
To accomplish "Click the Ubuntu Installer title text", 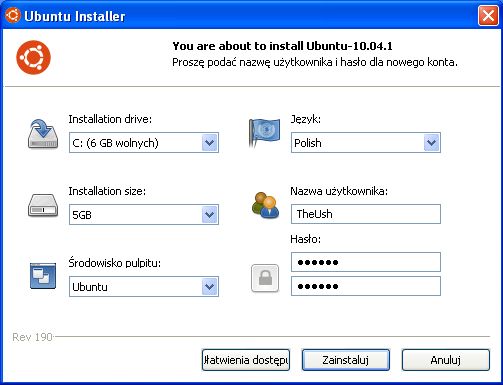I will click(x=75, y=16).
